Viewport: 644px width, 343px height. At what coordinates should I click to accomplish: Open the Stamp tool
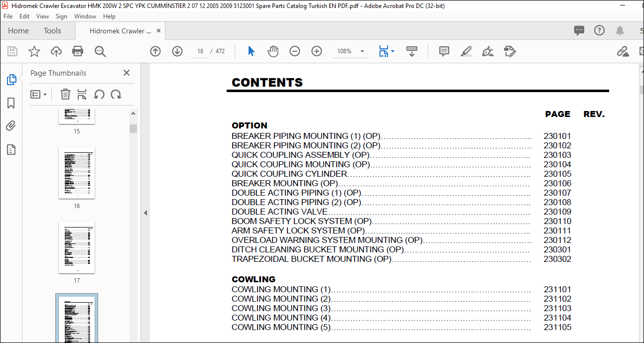click(510, 51)
